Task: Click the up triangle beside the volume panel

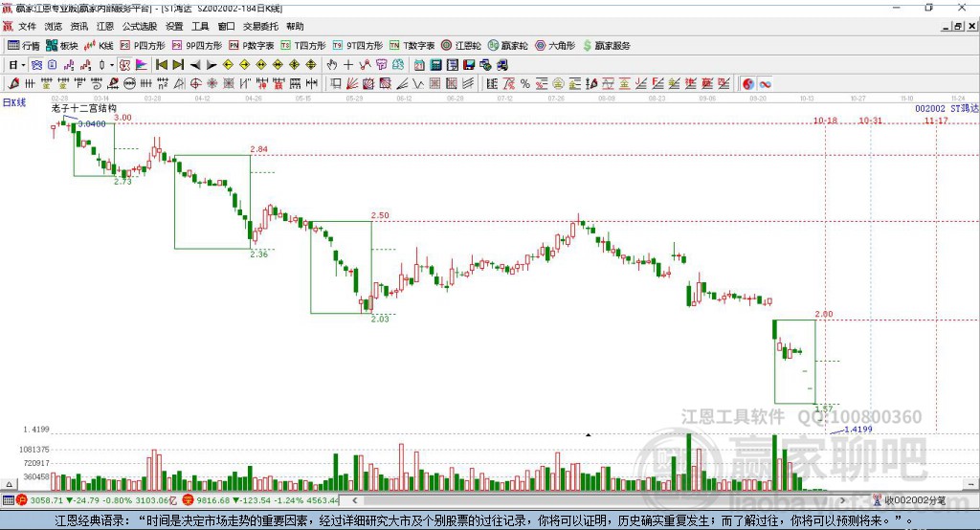Action: pyautogui.click(x=9, y=484)
